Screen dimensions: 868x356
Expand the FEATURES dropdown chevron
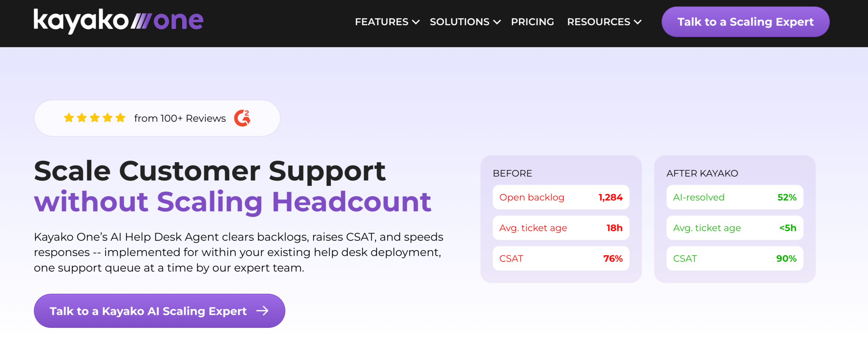coord(416,22)
